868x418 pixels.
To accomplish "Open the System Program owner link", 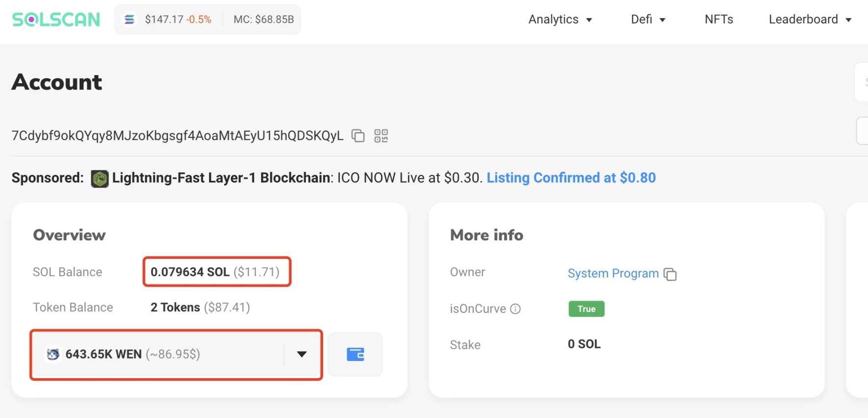I will (613, 274).
